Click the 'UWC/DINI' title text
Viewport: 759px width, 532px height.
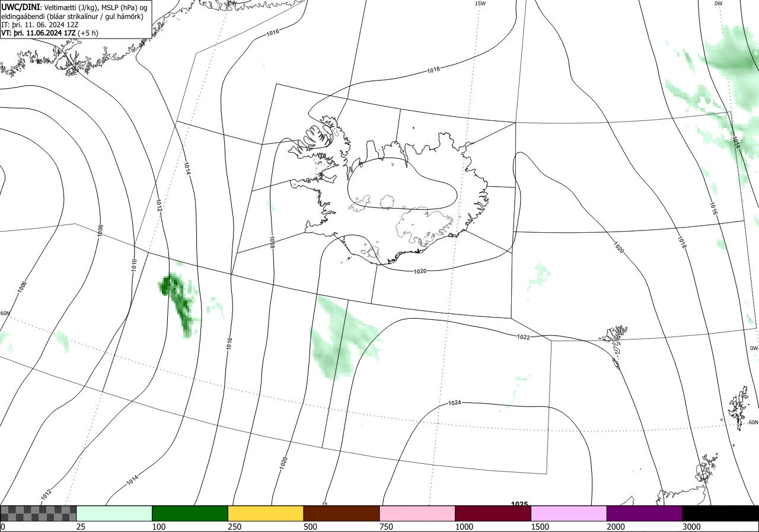click(x=21, y=7)
